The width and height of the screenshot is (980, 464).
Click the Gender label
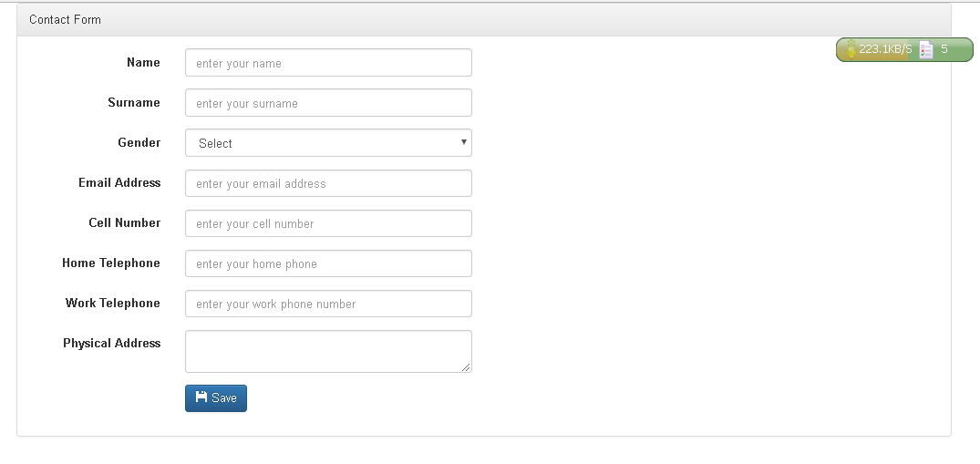click(x=139, y=142)
